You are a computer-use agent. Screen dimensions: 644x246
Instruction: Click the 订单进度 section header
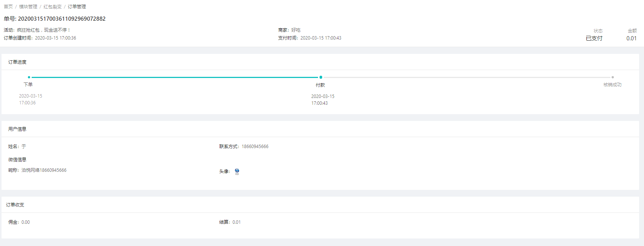pos(17,62)
